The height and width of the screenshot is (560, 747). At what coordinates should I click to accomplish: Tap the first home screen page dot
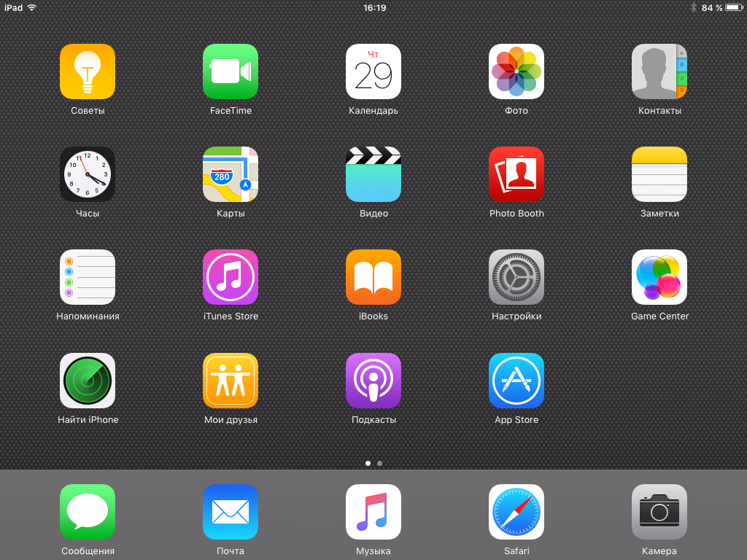[x=368, y=463]
